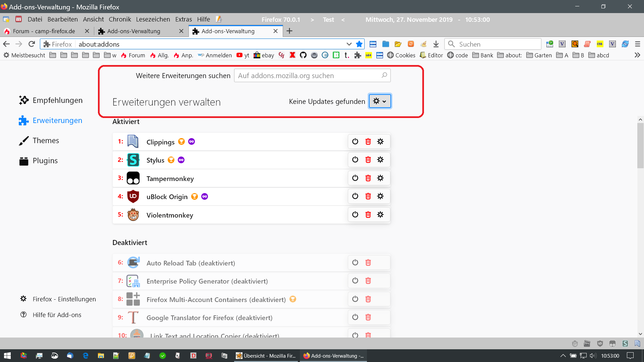Screen dimensions: 644x362
Task: Remove the Violentmonkey extension with the trash icon
Action: point(368,215)
